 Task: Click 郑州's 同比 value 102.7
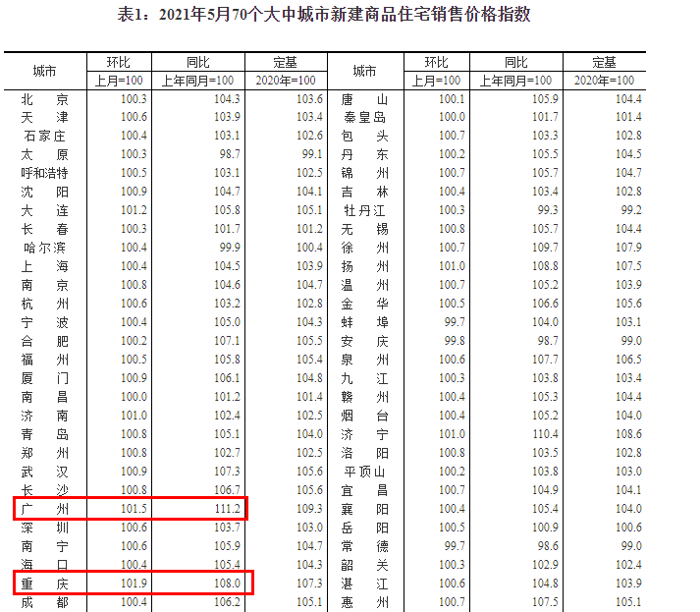[227, 453]
